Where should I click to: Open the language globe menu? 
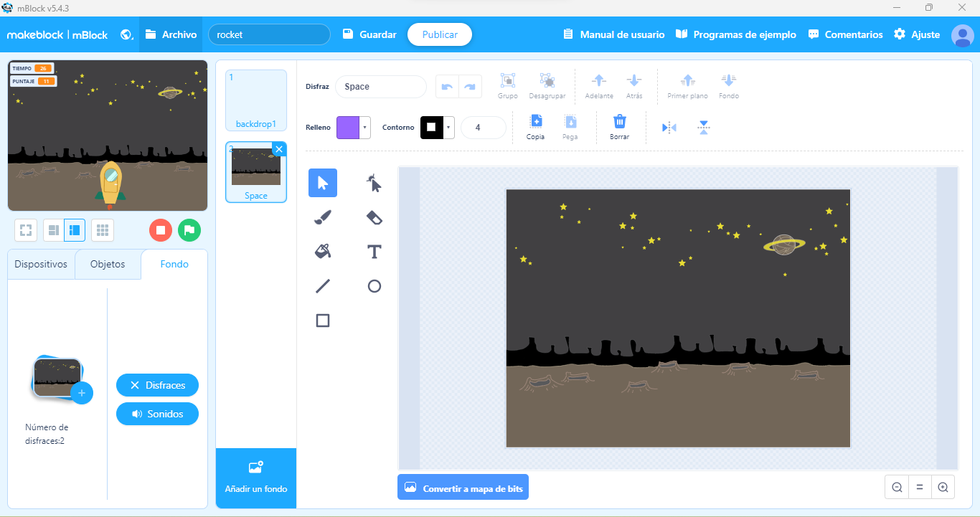[127, 34]
